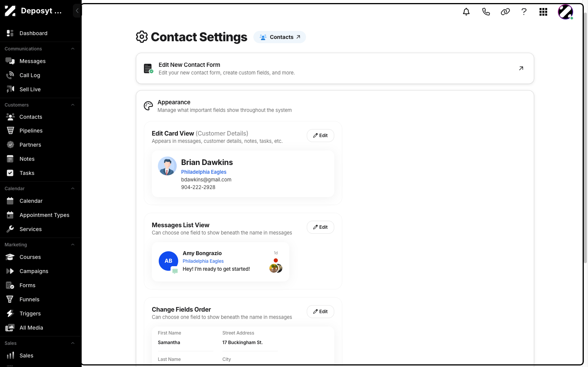Click the Contacts link button beside title
The width and height of the screenshot is (588, 367).
coord(280,37)
